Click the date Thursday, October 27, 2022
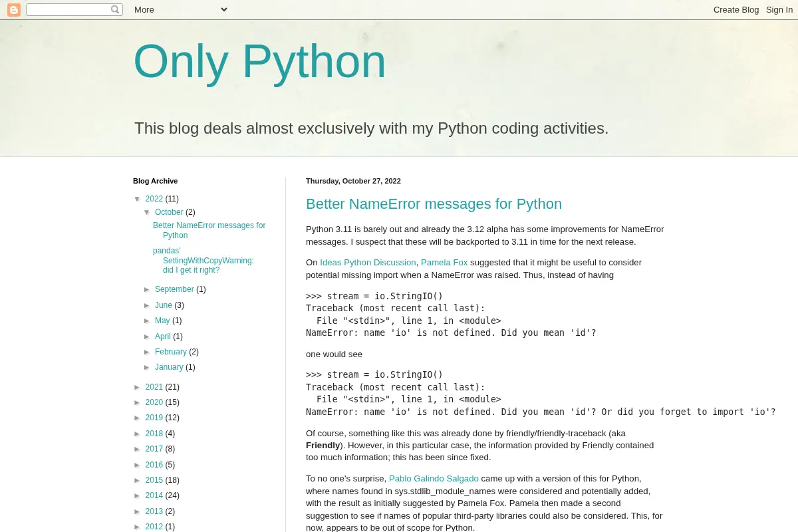 click(x=353, y=181)
